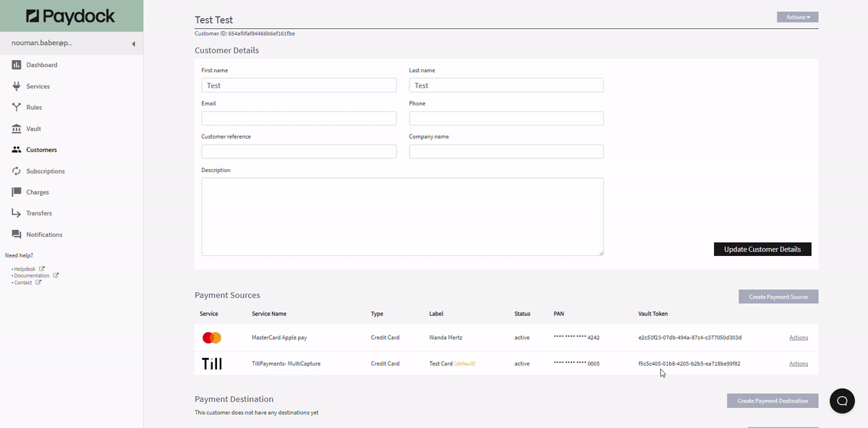The image size is (868, 428).
Task: Click the Notifications chat bubbles icon
Action: (x=16, y=234)
